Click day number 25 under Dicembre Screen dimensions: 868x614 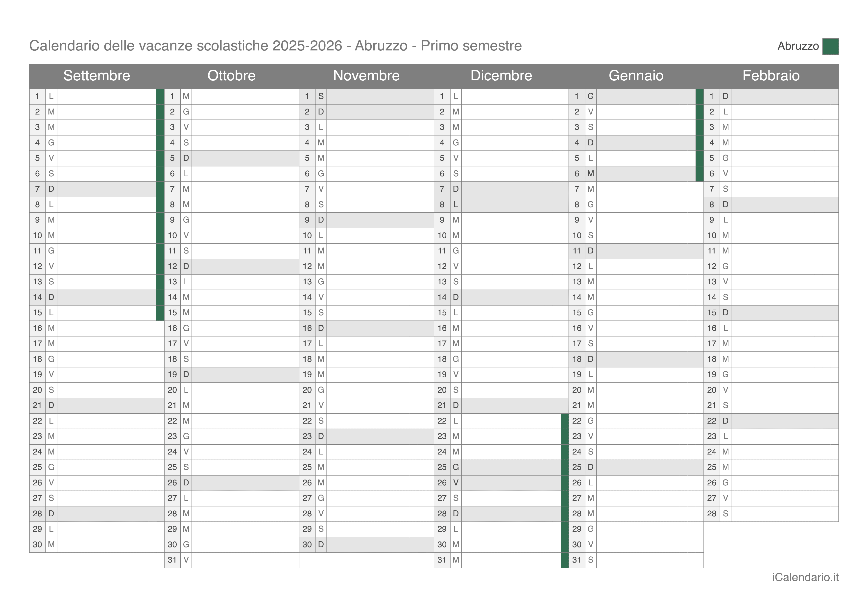click(442, 467)
